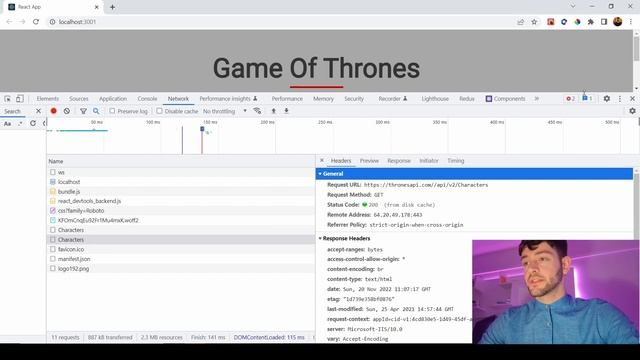Reload the localhost page

(36, 22)
